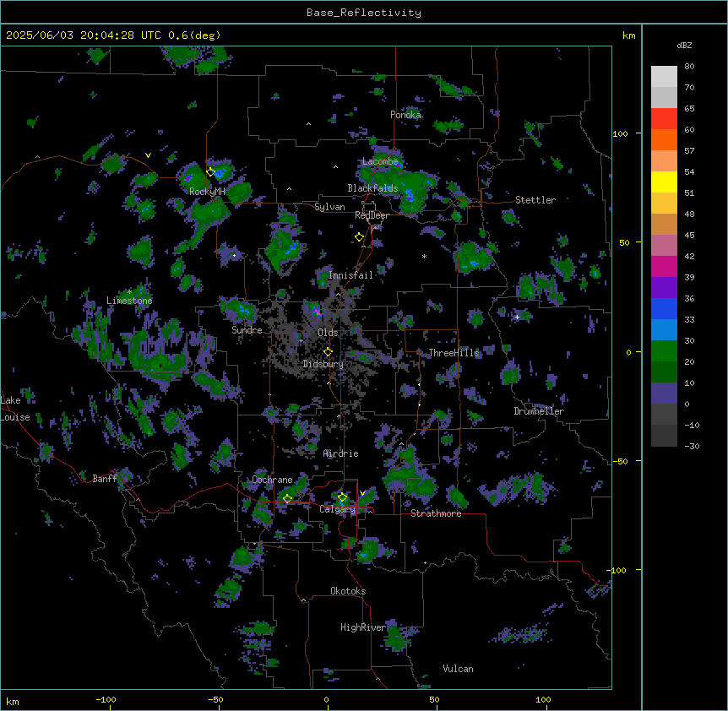Click the Drumheller label
This screenshot has height=711, width=728.
[x=539, y=411]
